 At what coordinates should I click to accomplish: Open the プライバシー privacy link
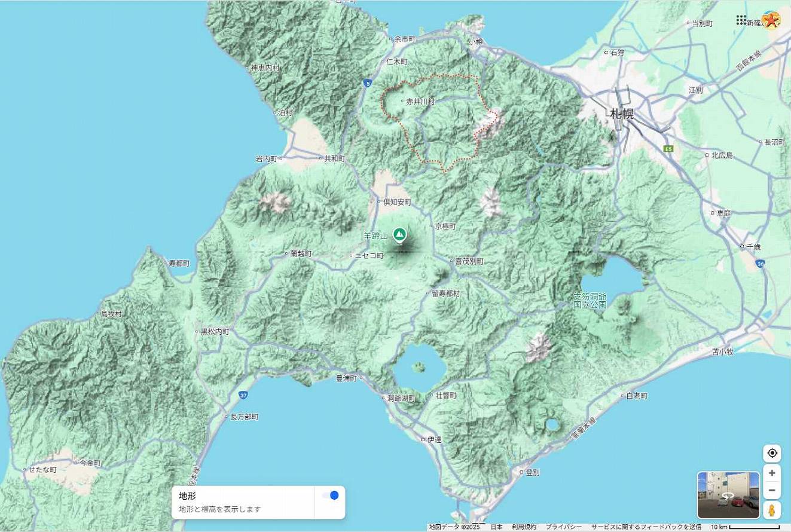[563, 527]
